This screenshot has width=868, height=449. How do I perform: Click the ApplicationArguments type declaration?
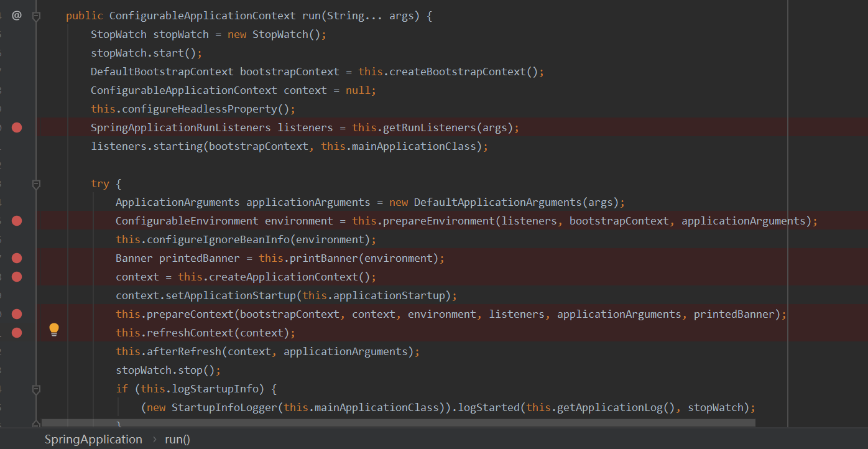(x=177, y=202)
